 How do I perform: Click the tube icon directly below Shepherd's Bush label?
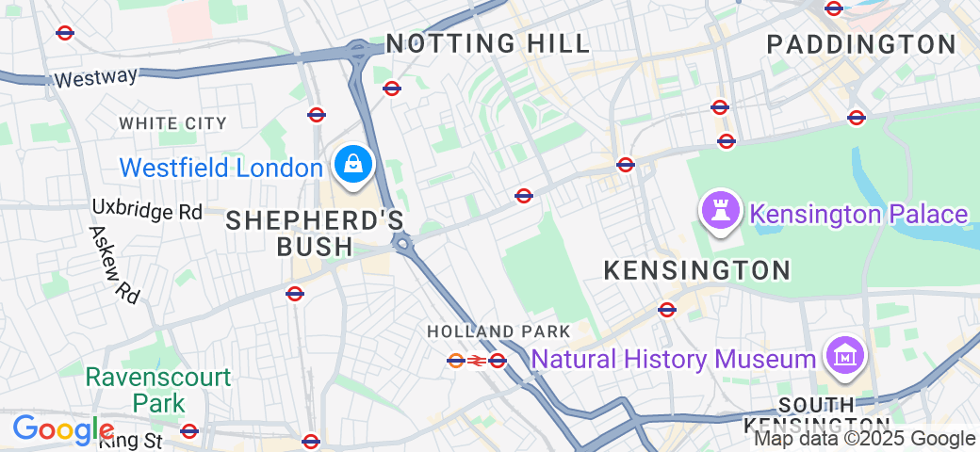pos(294,294)
